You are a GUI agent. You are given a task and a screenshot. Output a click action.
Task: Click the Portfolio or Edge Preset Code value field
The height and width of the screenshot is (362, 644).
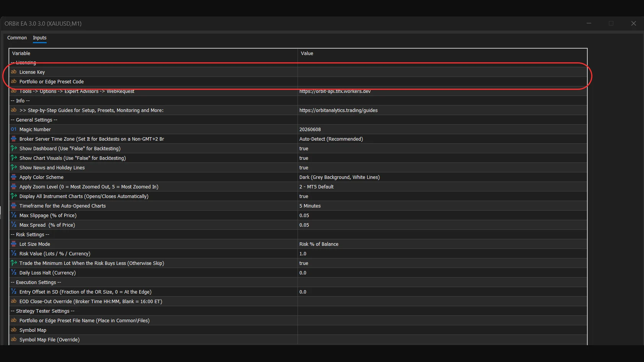coord(442,81)
